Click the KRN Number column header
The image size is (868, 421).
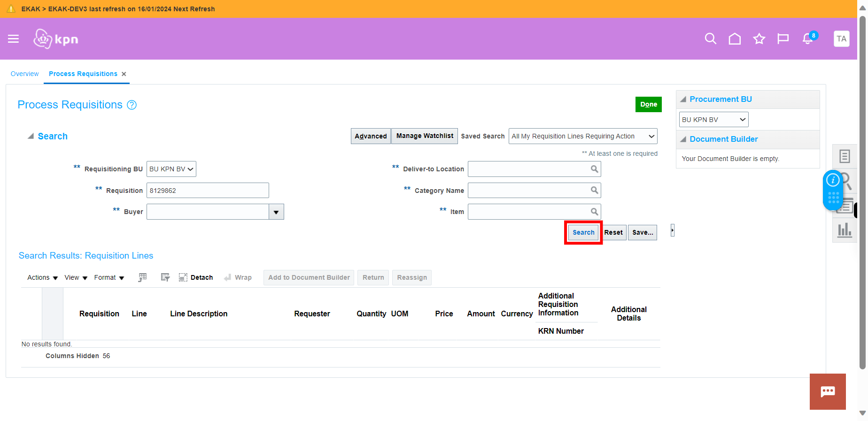tap(561, 331)
